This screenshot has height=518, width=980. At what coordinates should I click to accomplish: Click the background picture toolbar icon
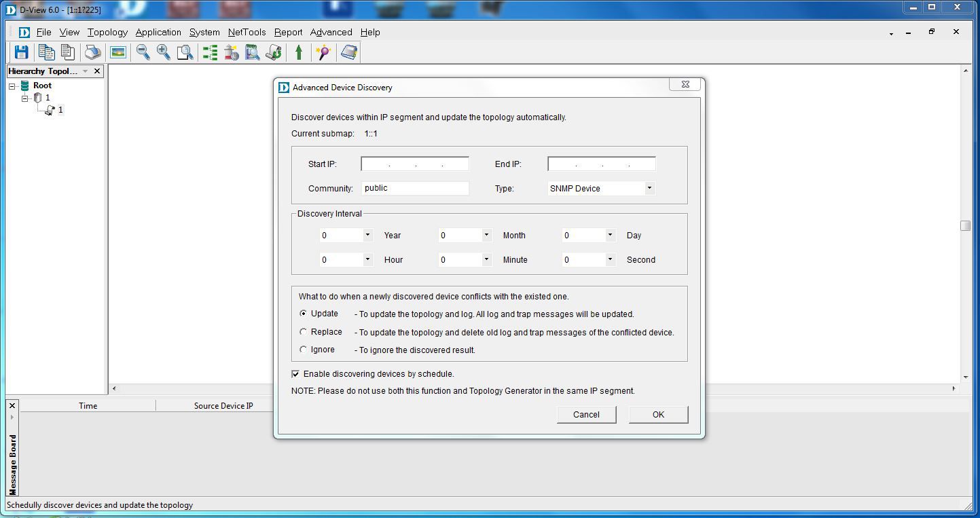118,52
